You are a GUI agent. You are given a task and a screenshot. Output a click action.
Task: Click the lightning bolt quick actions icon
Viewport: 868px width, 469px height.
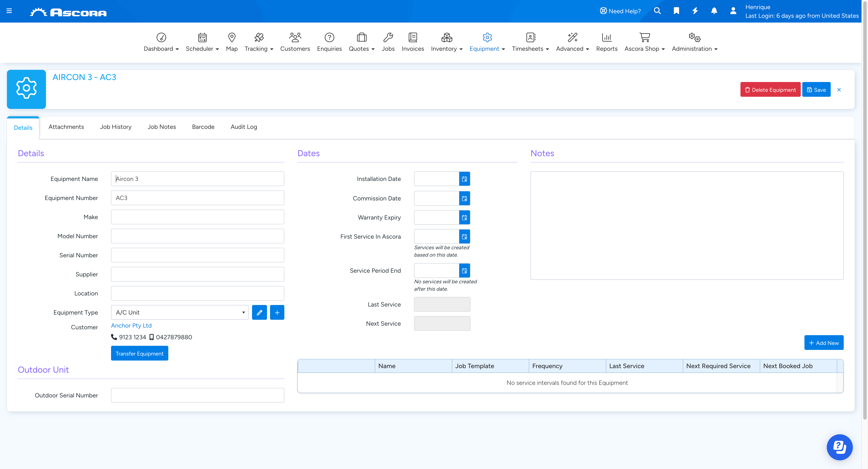pos(695,11)
